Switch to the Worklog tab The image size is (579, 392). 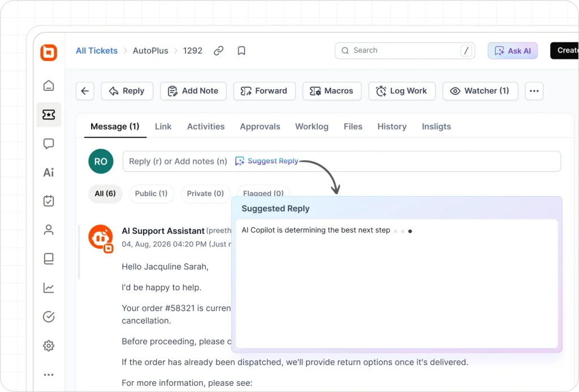[x=312, y=127]
